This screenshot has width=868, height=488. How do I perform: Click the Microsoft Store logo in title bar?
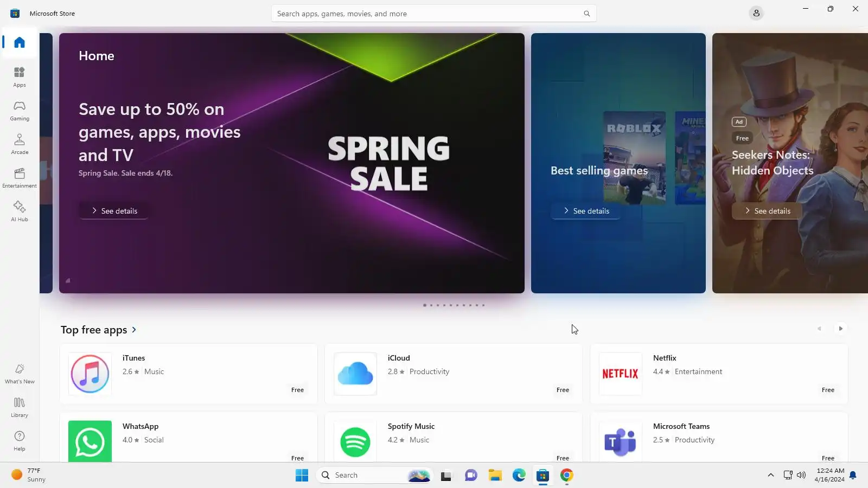[x=15, y=14]
